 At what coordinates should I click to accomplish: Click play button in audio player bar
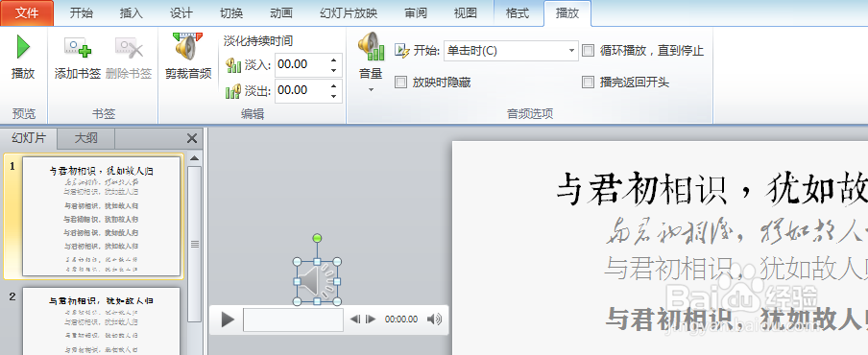coord(228,319)
